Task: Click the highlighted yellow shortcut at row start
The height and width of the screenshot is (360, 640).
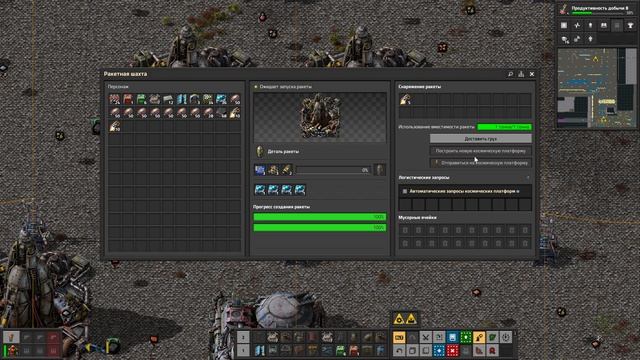Action: (399, 337)
